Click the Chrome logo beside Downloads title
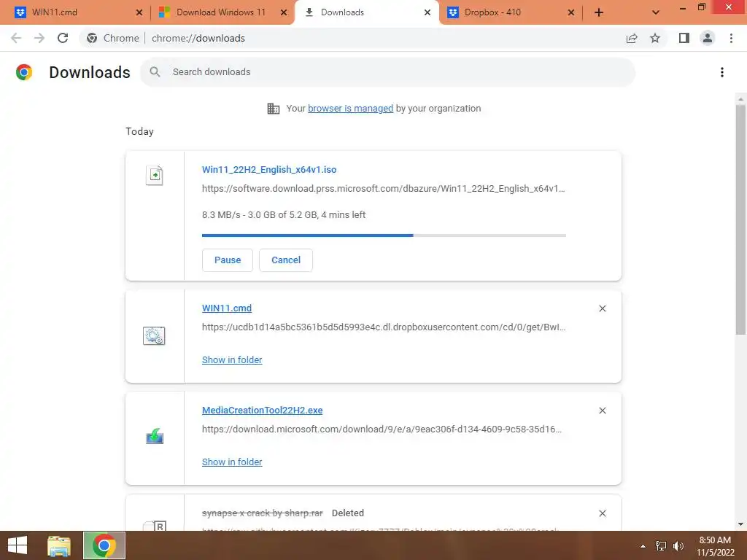The height and width of the screenshot is (560, 747). [24, 72]
